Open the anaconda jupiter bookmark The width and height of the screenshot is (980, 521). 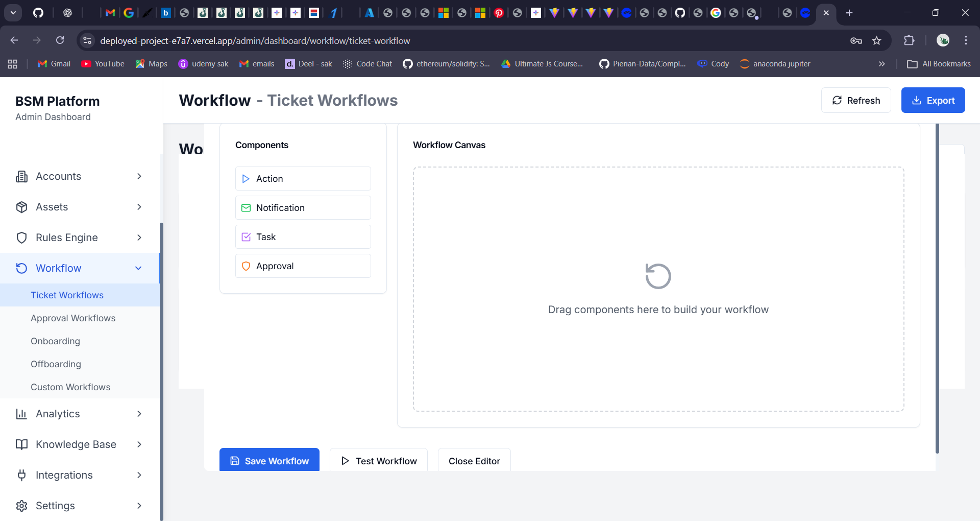775,64
